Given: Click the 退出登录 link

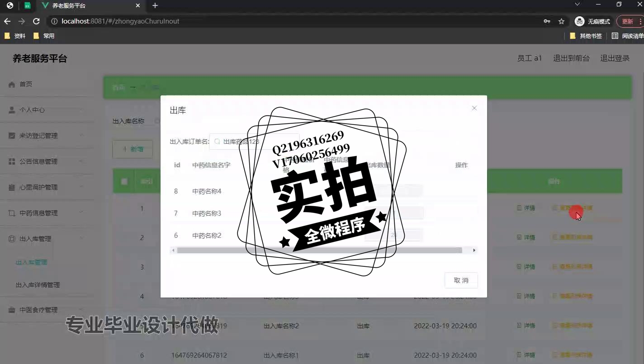Looking at the screenshot, I should pos(615,58).
